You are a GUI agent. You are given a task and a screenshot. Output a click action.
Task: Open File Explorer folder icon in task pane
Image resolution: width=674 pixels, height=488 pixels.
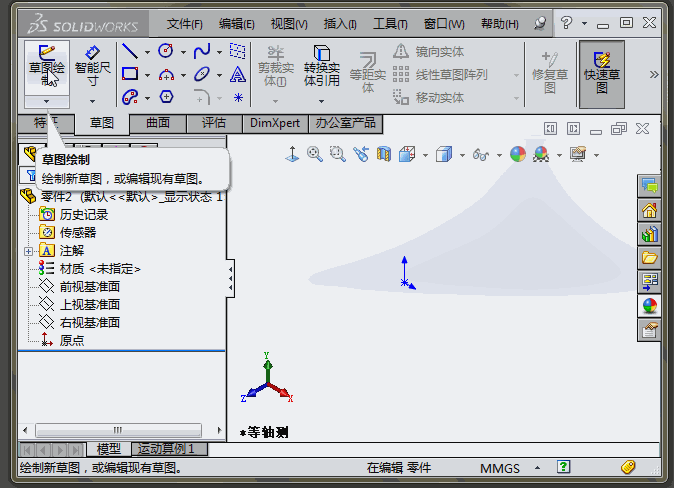click(649, 258)
